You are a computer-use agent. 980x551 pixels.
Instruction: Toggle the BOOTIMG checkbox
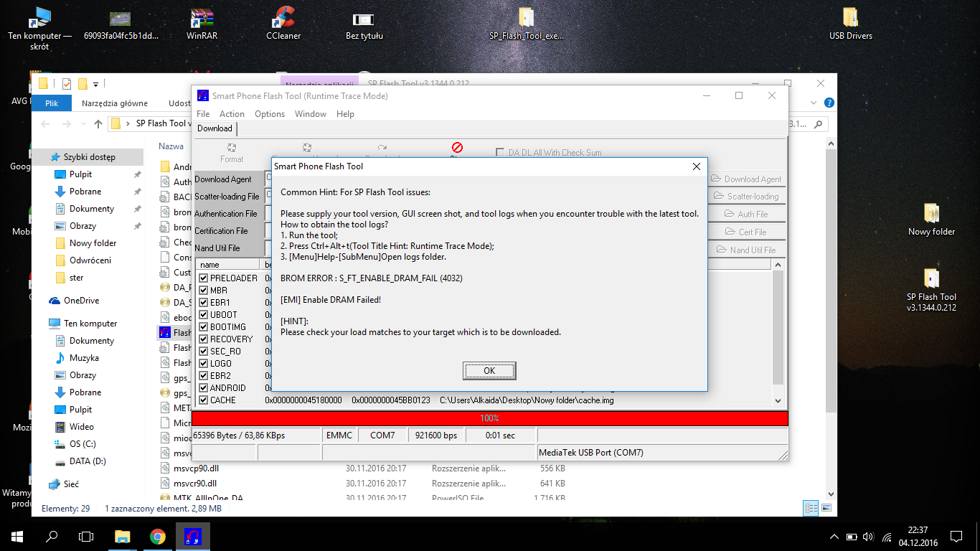coord(204,327)
